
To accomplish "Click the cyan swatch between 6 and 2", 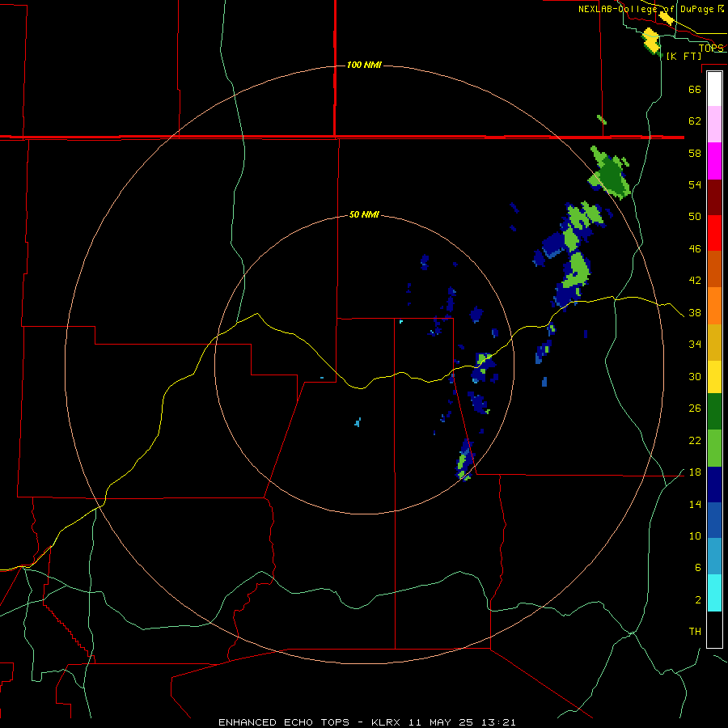I will [714, 593].
